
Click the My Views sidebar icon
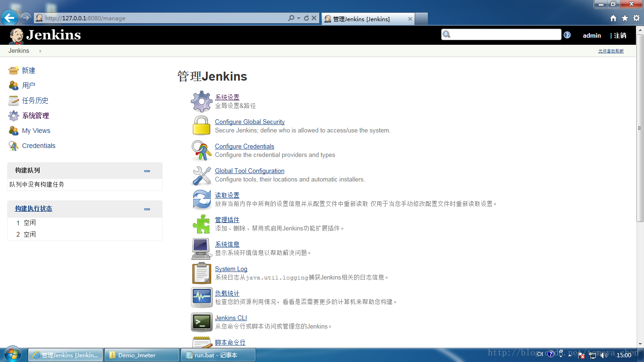tap(14, 131)
